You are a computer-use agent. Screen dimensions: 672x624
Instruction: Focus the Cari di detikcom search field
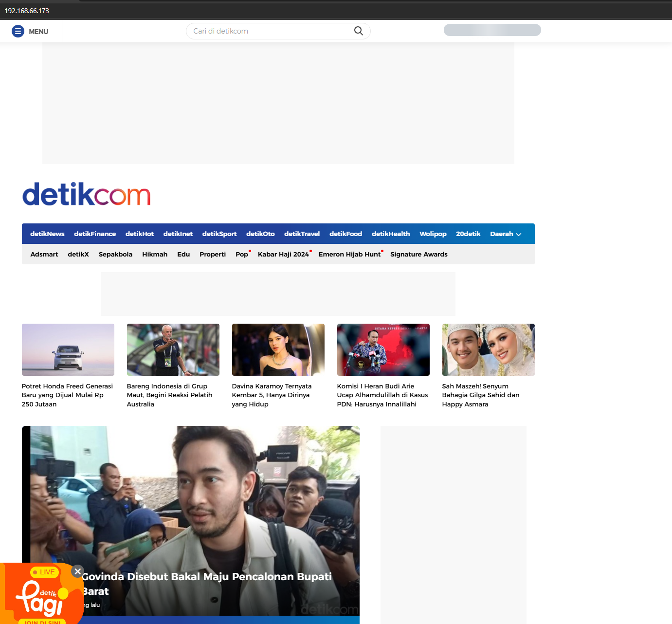point(278,31)
